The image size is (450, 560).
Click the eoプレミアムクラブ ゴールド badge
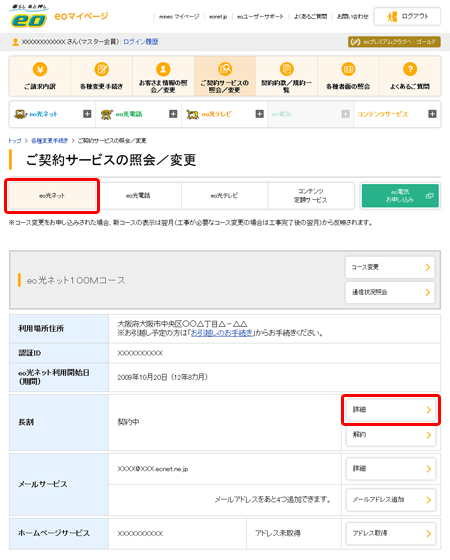point(394,42)
